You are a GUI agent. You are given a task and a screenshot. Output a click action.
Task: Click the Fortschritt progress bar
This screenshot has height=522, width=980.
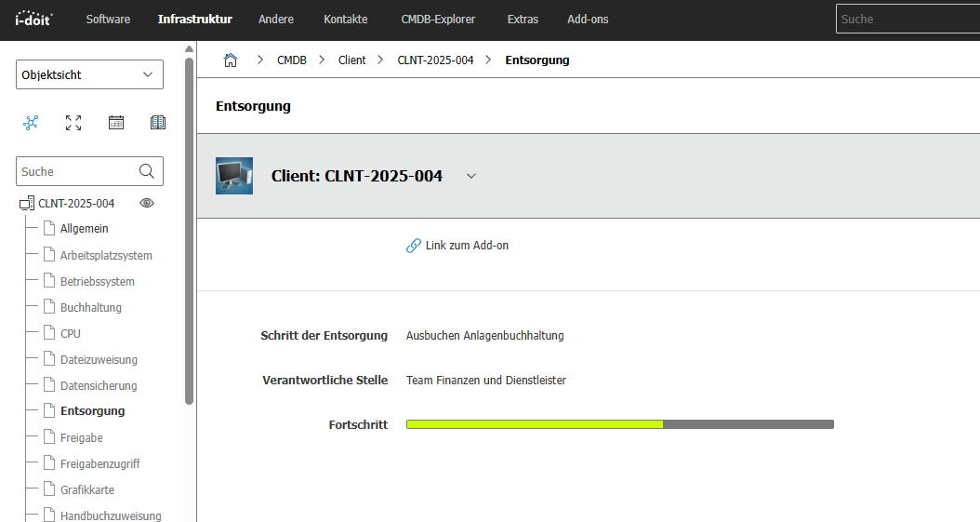pyautogui.click(x=620, y=424)
